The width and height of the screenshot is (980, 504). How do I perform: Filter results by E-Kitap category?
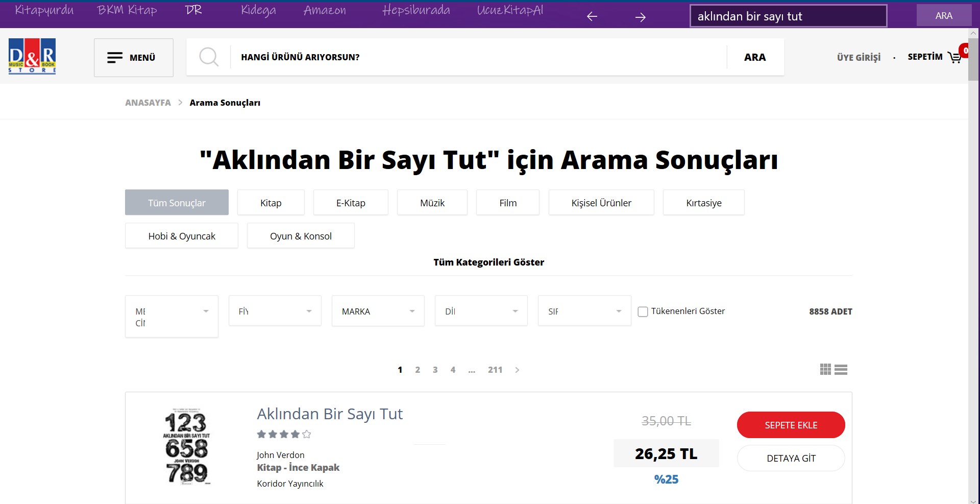351,203
